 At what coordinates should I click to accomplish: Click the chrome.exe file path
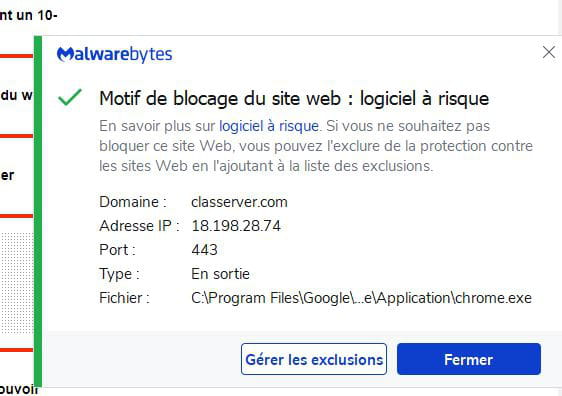click(x=361, y=298)
